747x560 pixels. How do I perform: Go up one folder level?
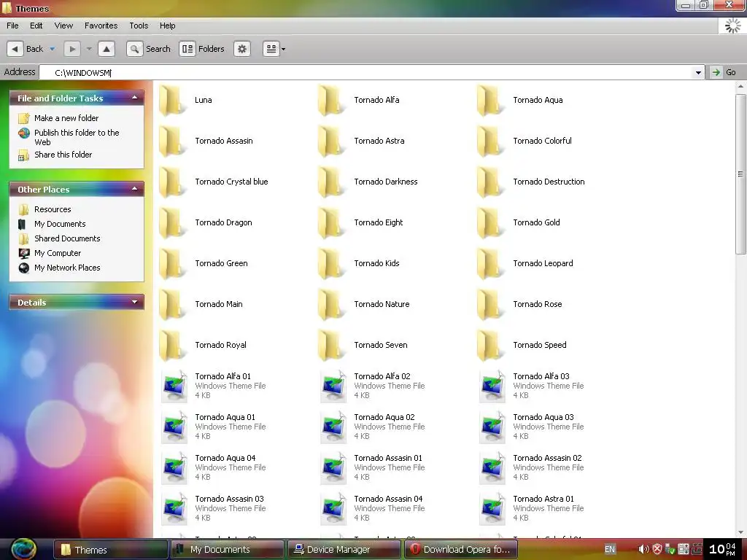pyautogui.click(x=107, y=49)
